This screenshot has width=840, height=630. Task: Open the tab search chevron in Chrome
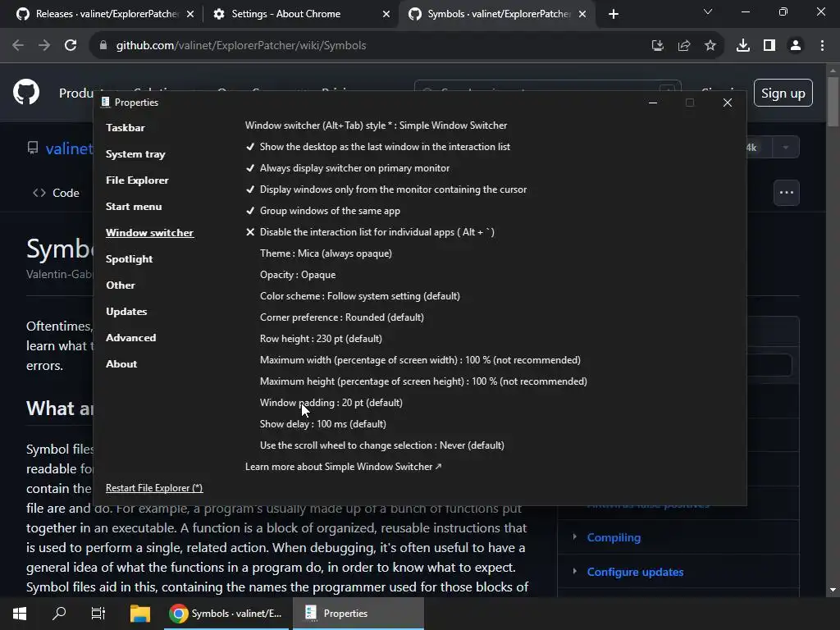coord(708,11)
